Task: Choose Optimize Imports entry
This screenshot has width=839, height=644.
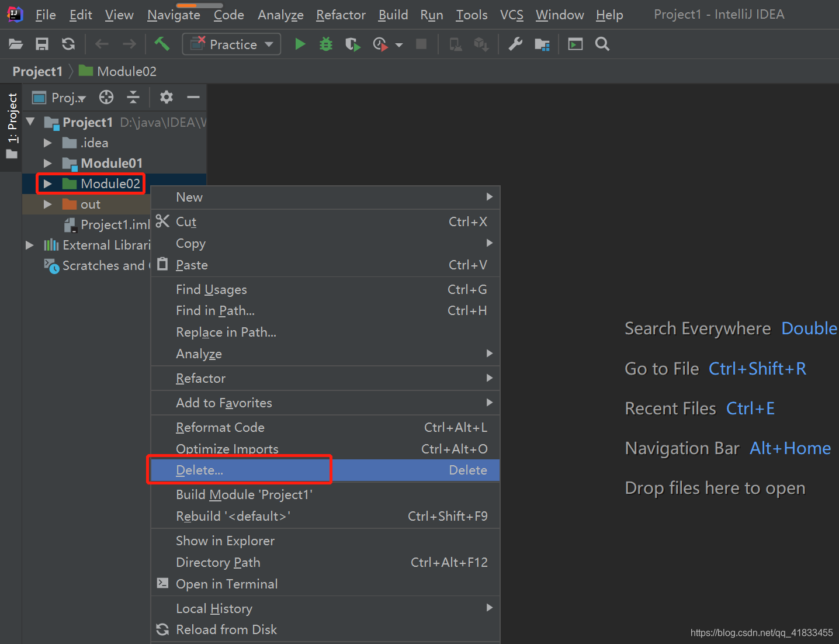Action: (x=325, y=449)
